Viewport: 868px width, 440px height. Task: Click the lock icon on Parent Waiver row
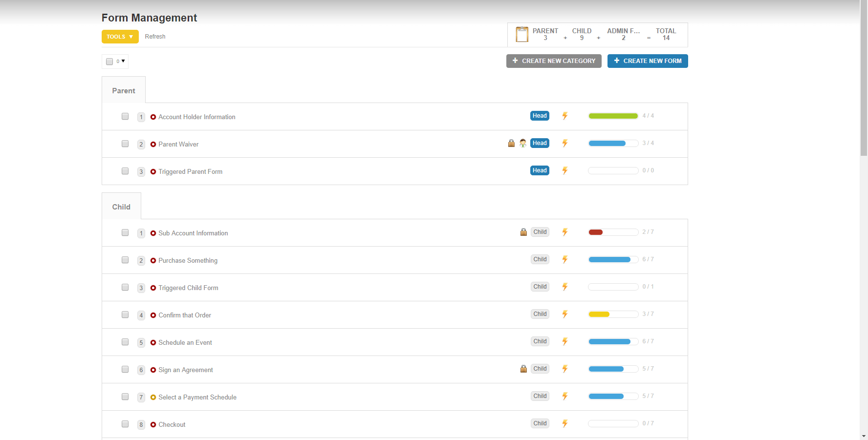click(x=511, y=143)
